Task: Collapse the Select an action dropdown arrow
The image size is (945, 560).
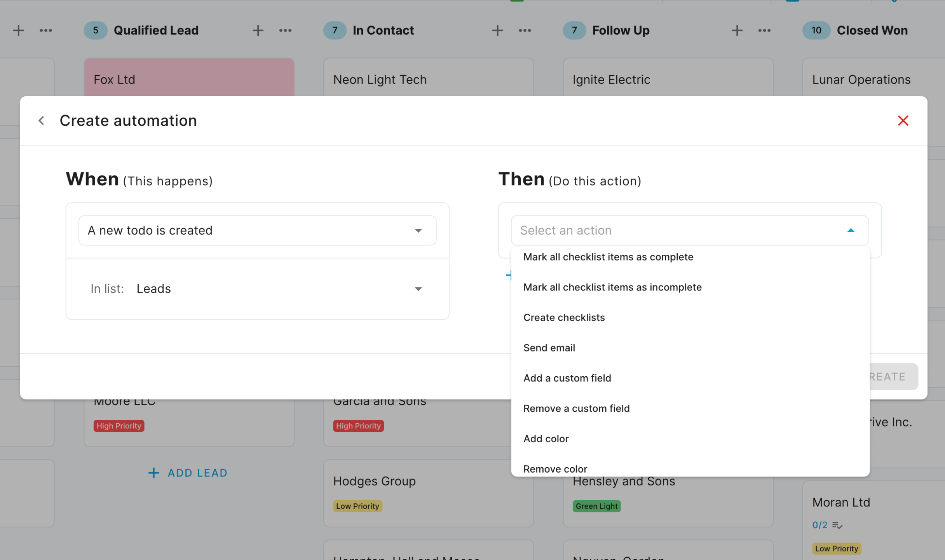Action: pyautogui.click(x=851, y=230)
